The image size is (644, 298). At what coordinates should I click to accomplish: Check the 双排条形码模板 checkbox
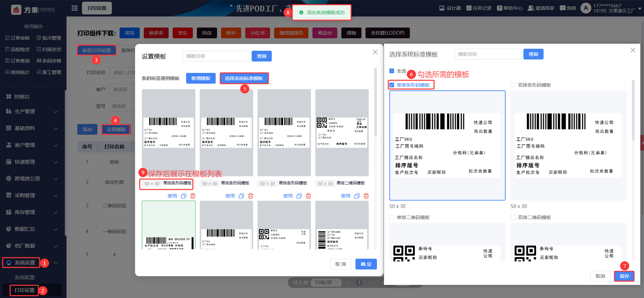point(513,85)
